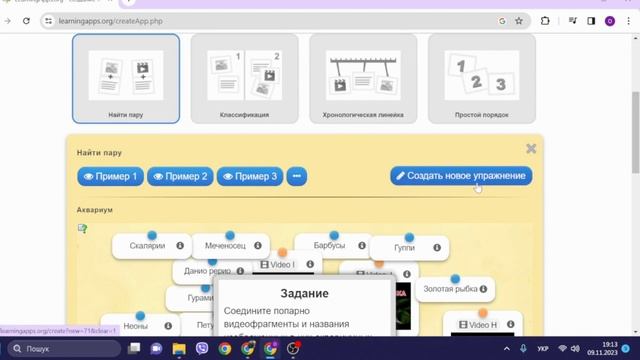Choose the Простой порядок template

pyautogui.click(x=482, y=78)
